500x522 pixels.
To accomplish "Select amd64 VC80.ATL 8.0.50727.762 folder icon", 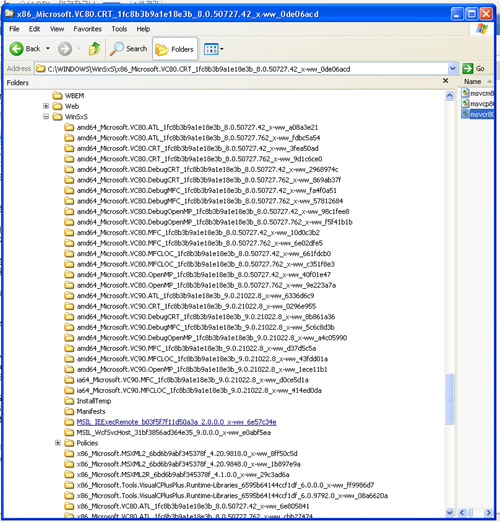I will pos(69,138).
